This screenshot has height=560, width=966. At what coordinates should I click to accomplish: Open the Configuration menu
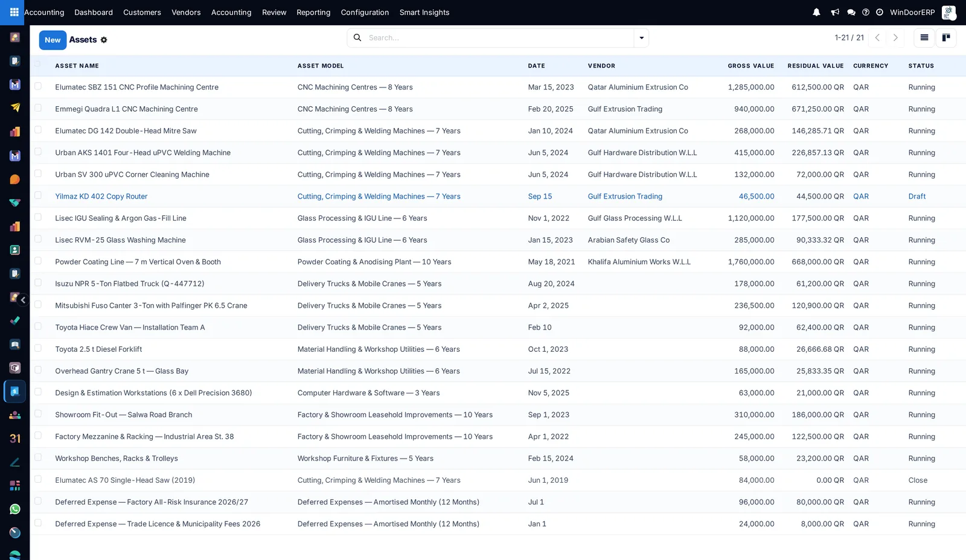pyautogui.click(x=365, y=12)
